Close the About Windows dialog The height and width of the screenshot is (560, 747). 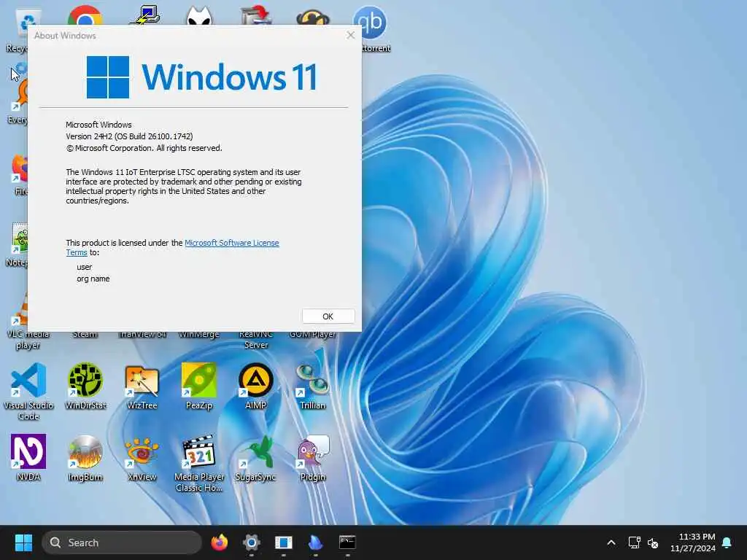tap(351, 35)
